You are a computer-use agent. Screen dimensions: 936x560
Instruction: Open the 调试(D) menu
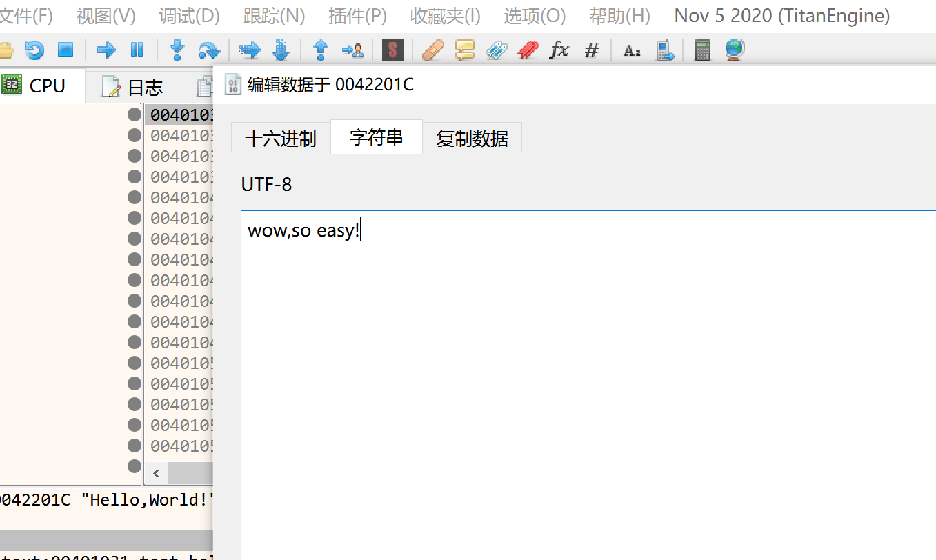pos(189,15)
